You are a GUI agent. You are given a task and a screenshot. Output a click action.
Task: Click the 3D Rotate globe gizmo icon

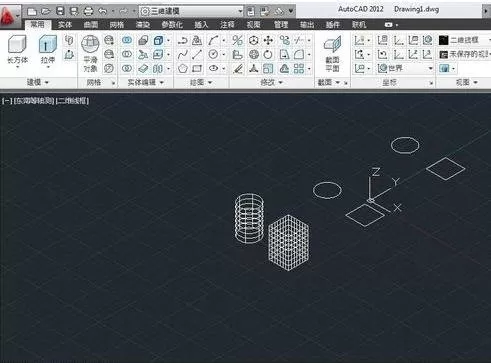tap(254, 54)
